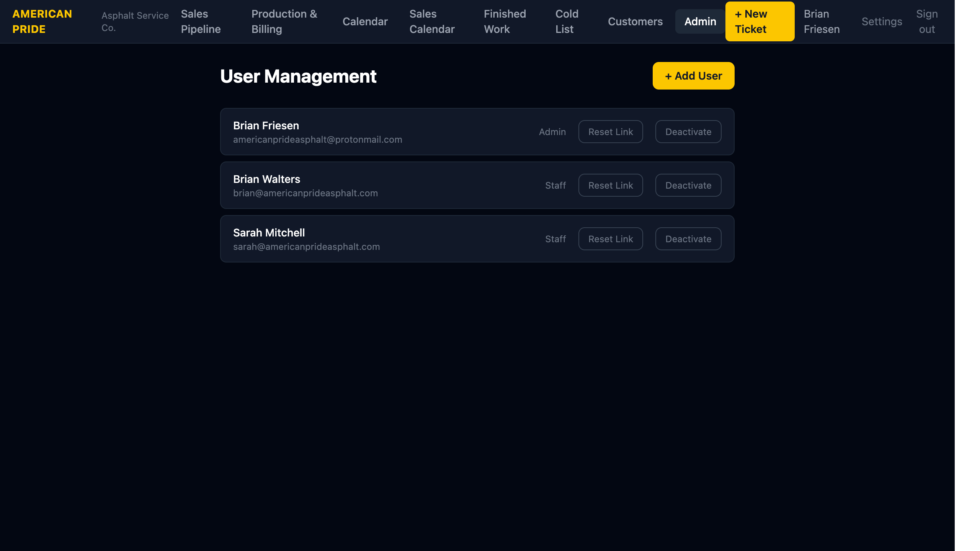Click the Asphalt Service Co. subtitle

pos(135,21)
